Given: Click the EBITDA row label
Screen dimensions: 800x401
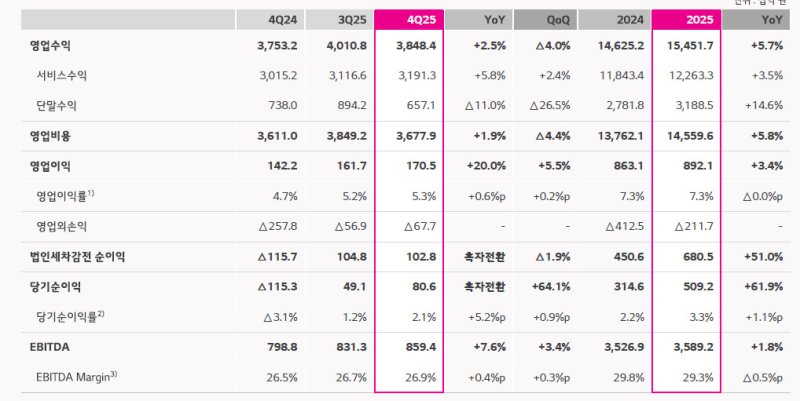Looking at the screenshot, I should point(52,347).
